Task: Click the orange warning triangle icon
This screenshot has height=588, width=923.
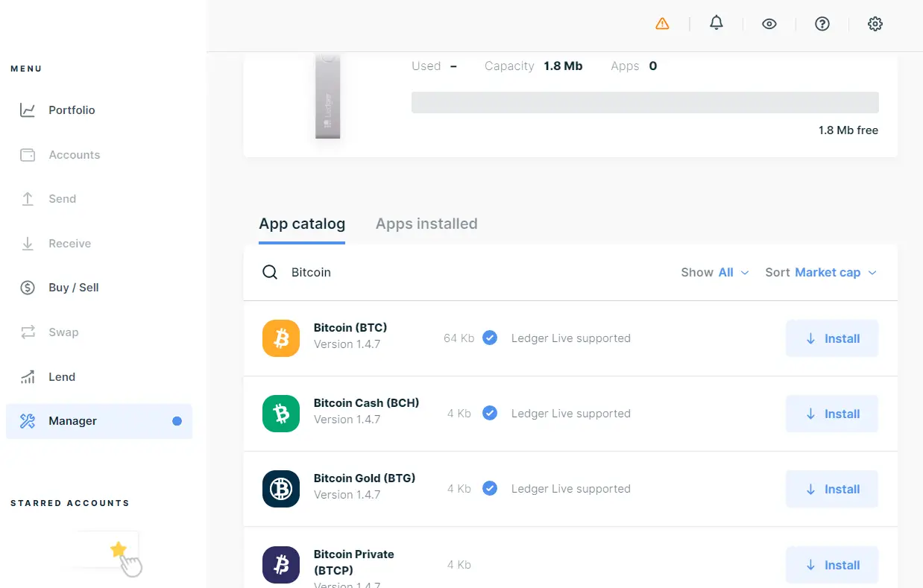Action: (662, 24)
